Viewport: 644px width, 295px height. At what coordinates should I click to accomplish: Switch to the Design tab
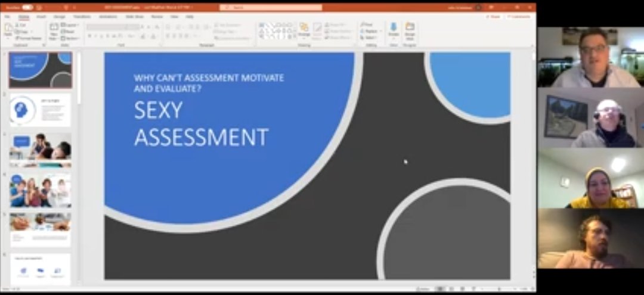(59, 17)
